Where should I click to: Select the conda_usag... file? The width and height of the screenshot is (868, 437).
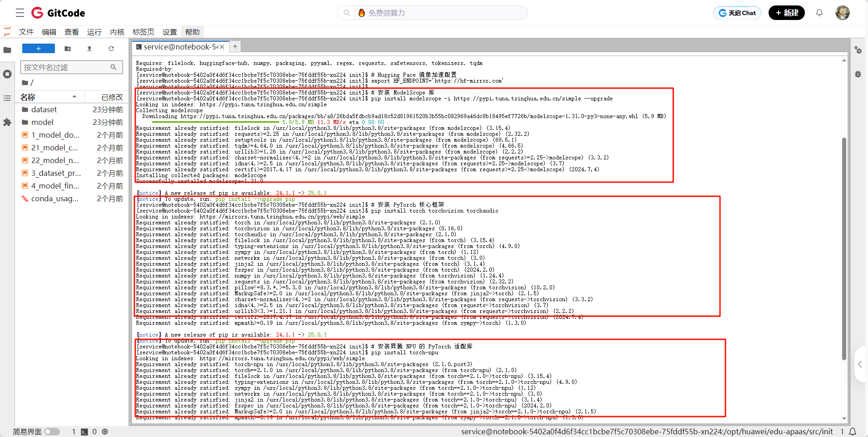(72, 199)
